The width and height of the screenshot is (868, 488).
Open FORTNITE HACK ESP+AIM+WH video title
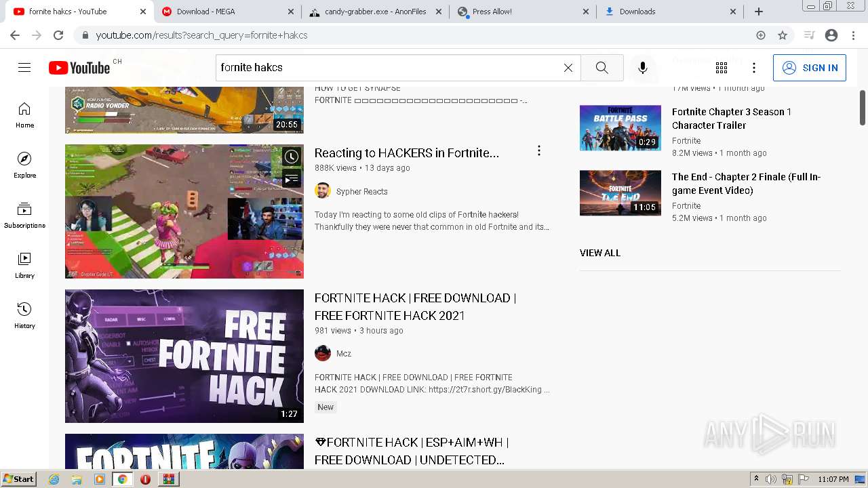click(x=412, y=451)
